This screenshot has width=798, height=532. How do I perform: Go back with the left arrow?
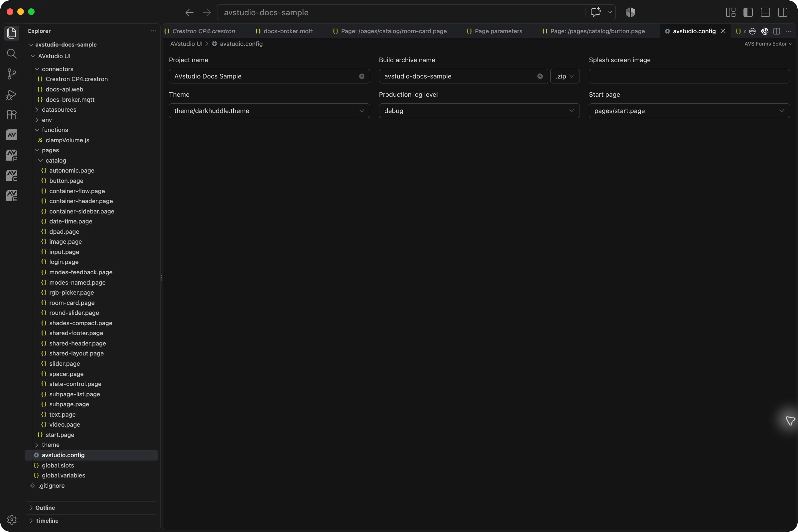(189, 13)
